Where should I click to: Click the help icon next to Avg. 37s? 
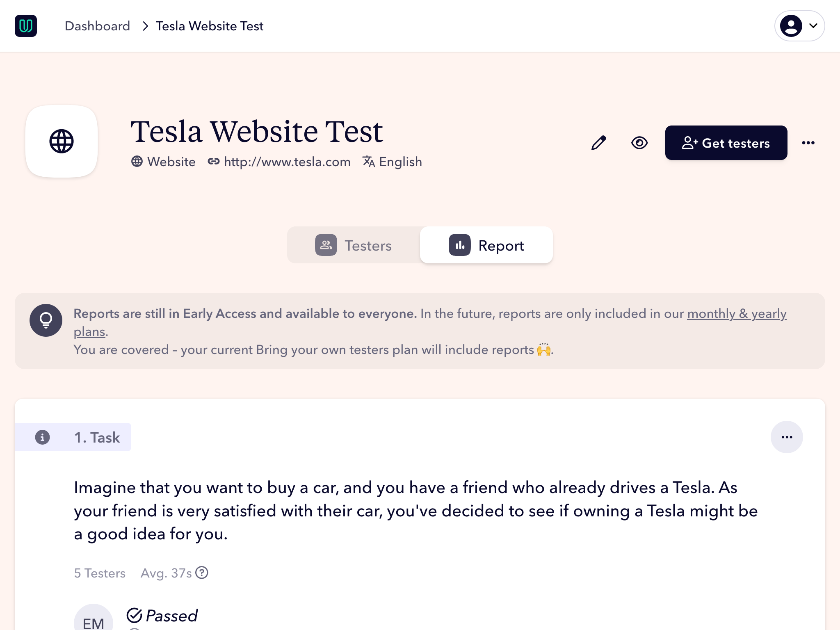tap(202, 573)
